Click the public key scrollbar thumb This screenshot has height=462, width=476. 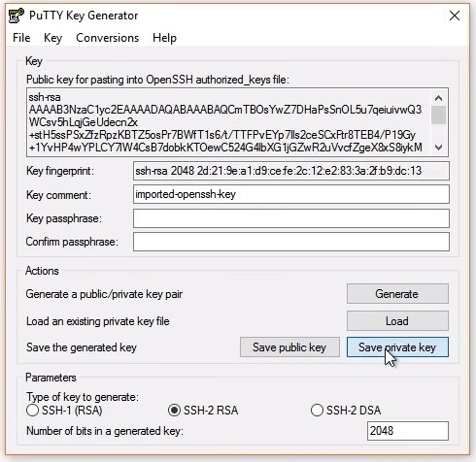coord(439,115)
